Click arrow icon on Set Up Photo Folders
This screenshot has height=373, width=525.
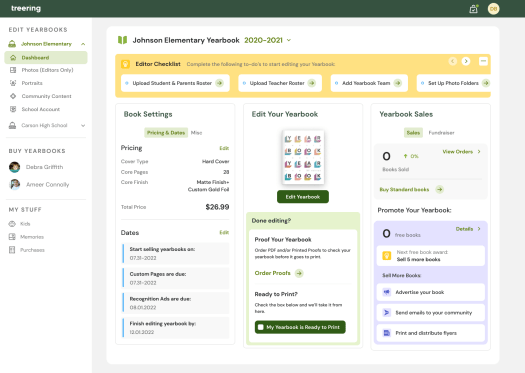[486, 83]
